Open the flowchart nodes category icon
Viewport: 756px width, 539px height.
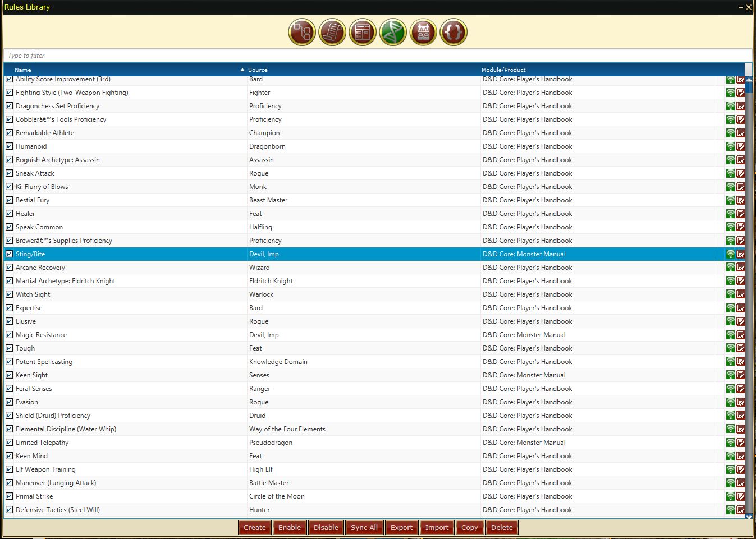tap(302, 32)
